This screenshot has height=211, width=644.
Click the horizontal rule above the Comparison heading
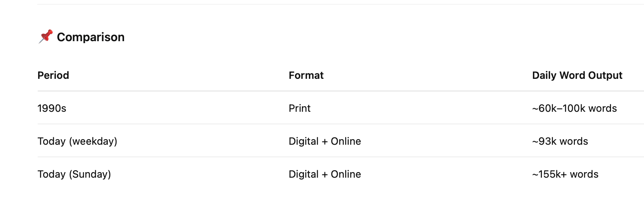314,4
